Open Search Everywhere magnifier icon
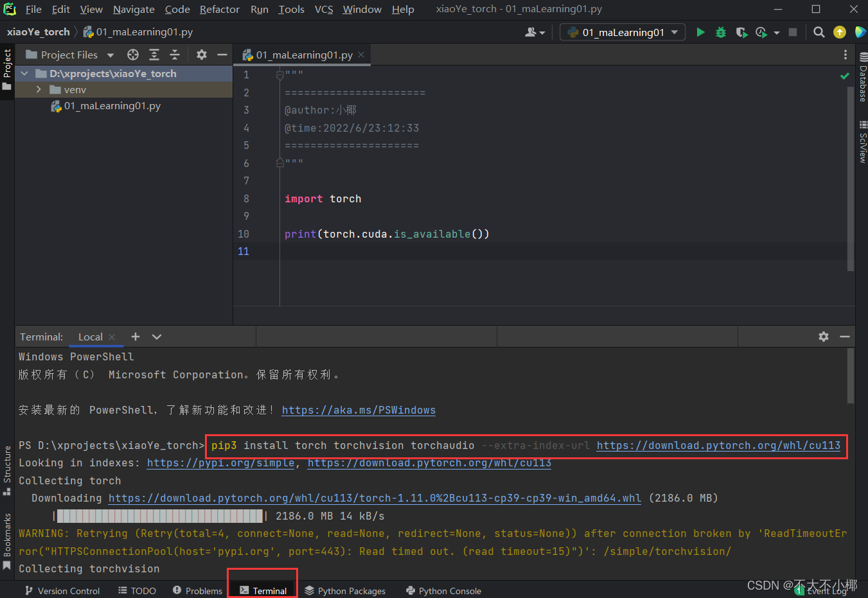The height and width of the screenshot is (598, 868). coord(819,32)
